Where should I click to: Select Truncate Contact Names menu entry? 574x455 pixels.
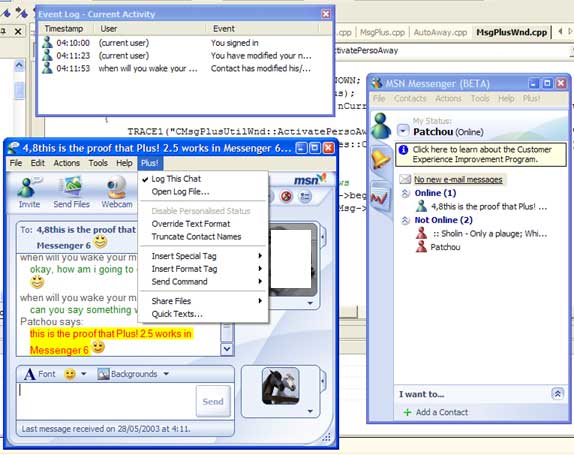pos(204,236)
